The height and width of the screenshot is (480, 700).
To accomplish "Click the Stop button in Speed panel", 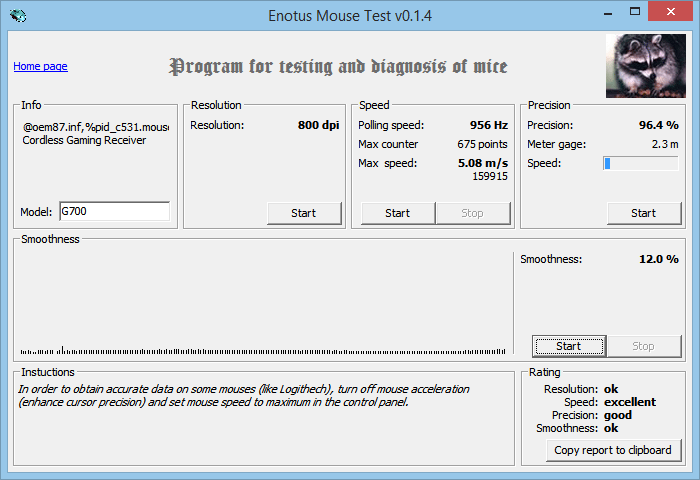I will [473, 213].
